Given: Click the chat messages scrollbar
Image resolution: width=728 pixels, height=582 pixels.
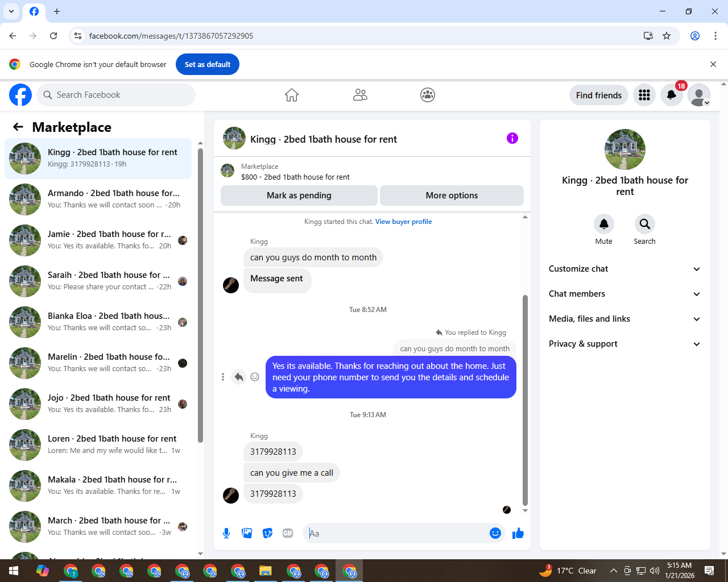Looking at the screenshot, I should click(525, 400).
